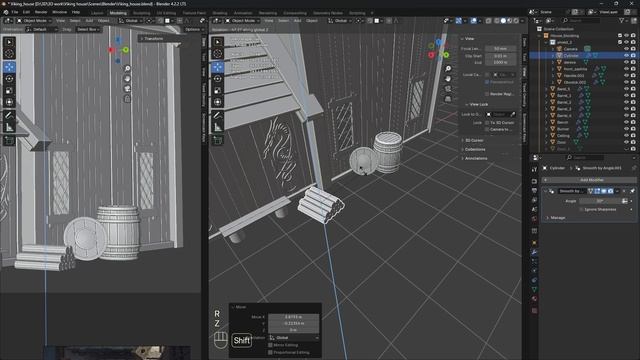Select the Transform tool in left viewport toolbar
Image resolution: width=640 pixels, height=360 pixels.
coord(9,102)
